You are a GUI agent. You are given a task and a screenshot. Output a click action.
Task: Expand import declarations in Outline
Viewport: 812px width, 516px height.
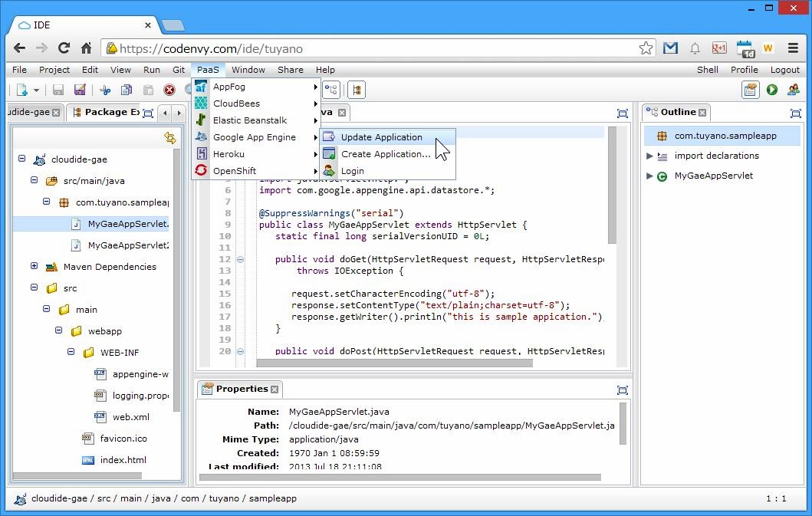coord(649,156)
